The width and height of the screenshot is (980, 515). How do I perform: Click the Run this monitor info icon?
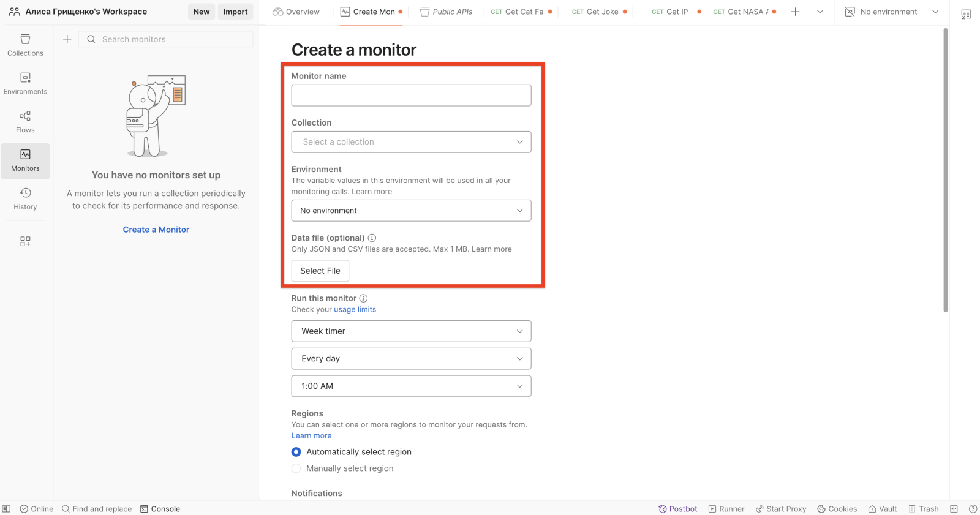363,298
